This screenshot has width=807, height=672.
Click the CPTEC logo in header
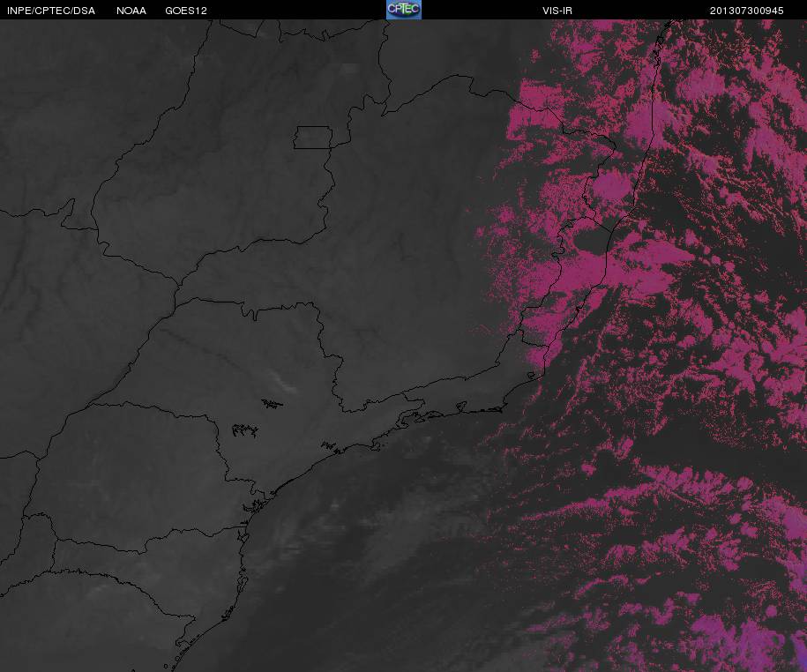[x=404, y=10]
